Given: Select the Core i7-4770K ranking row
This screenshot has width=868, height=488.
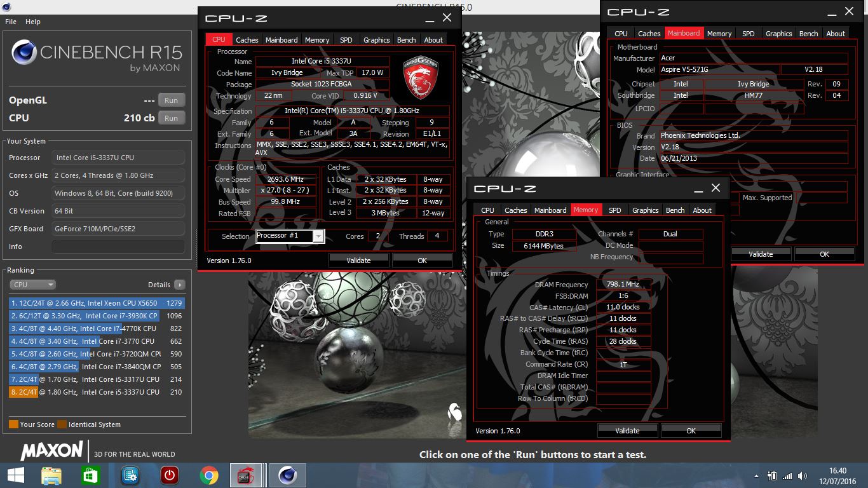Looking at the screenshot, I should [x=96, y=329].
